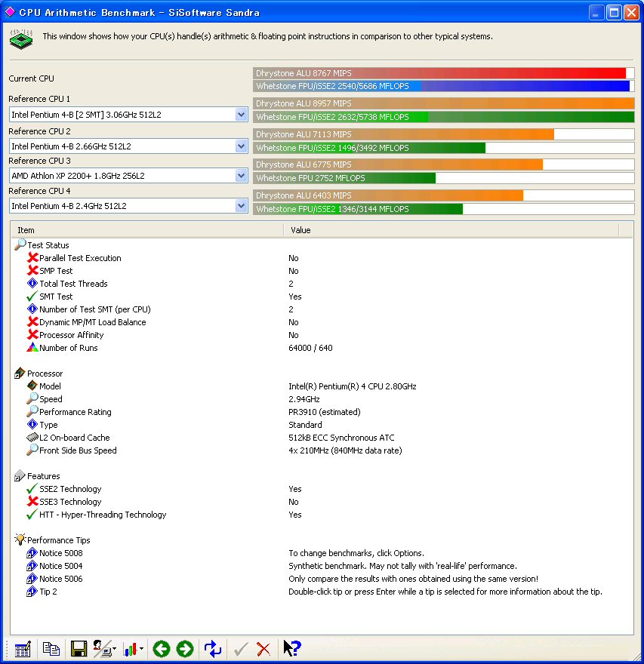Maximize the Sandra benchmark window

coord(614,12)
